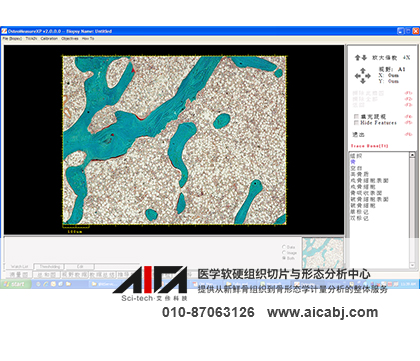Viewport: 420px width, 361px height.
Task: Move field of view right with arrow
Action: click(368, 76)
